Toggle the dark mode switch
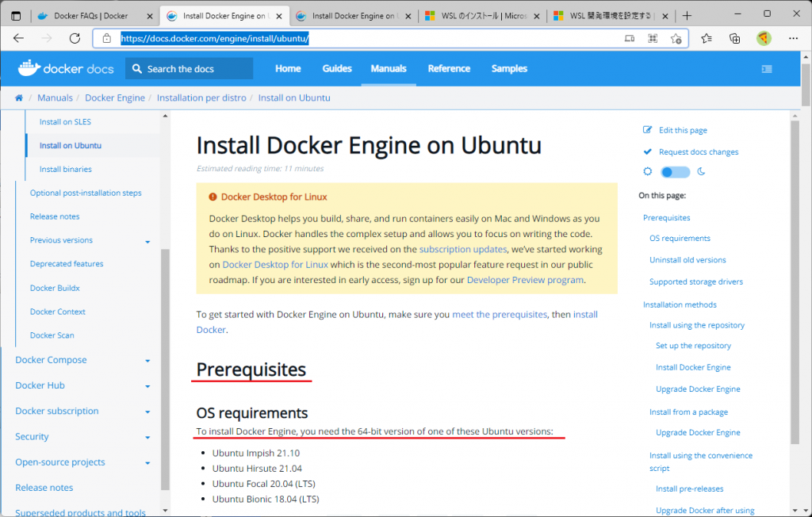Image resolution: width=812 pixels, height=517 pixels. [x=676, y=172]
